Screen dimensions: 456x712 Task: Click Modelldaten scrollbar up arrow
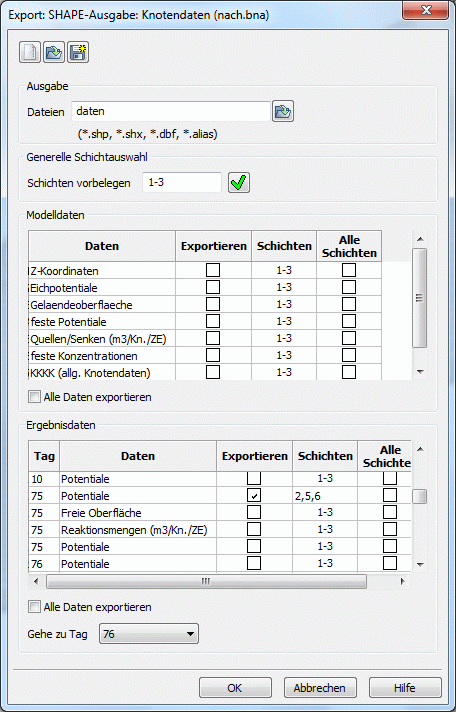(x=420, y=239)
